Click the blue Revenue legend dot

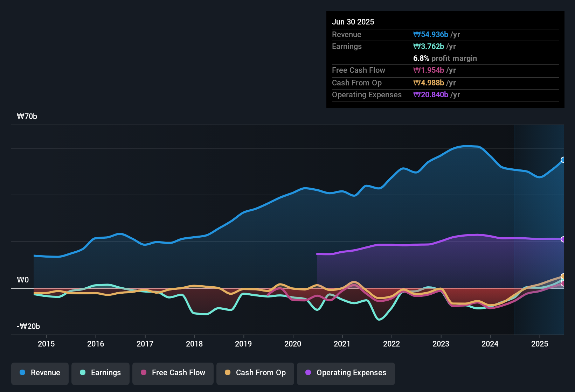22,373
